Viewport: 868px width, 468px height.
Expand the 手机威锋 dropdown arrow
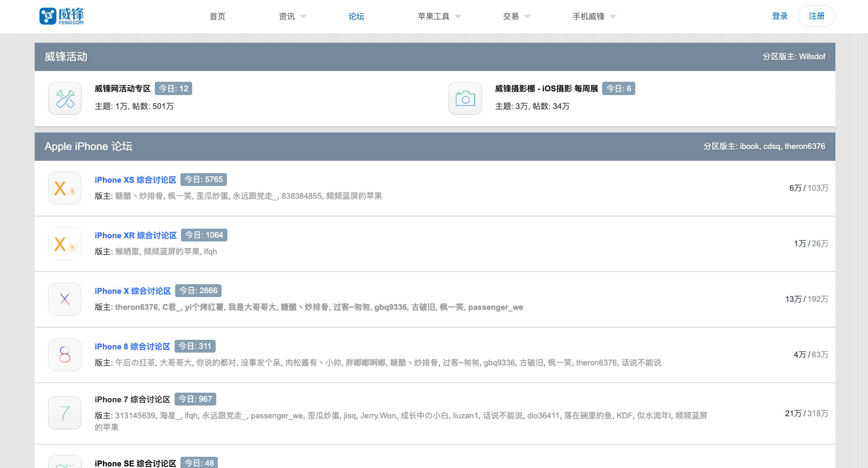tap(613, 17)
